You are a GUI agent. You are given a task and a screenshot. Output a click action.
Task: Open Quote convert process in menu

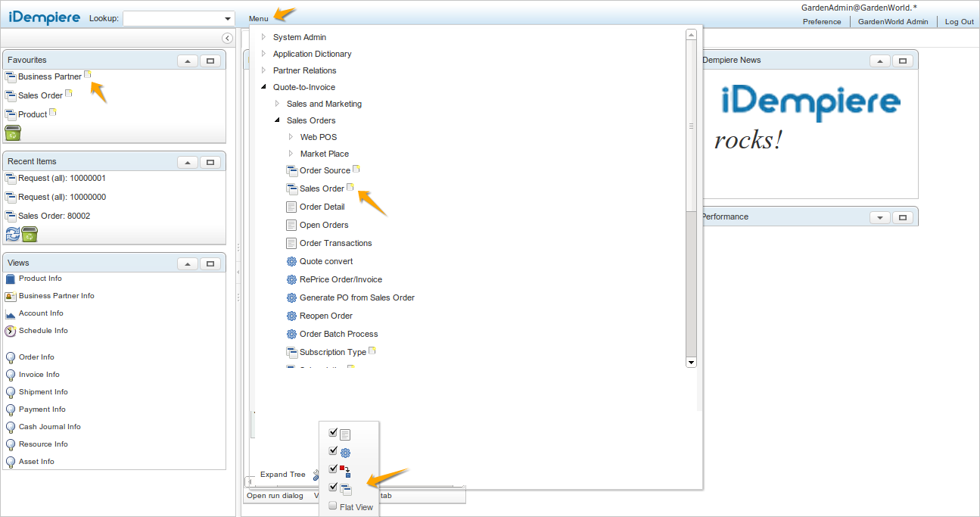click(x=325, y=261)
